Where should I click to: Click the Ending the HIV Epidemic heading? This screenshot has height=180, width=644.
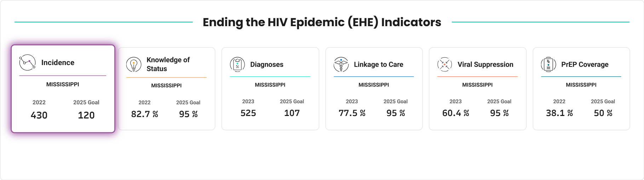[x=322, y=22]
